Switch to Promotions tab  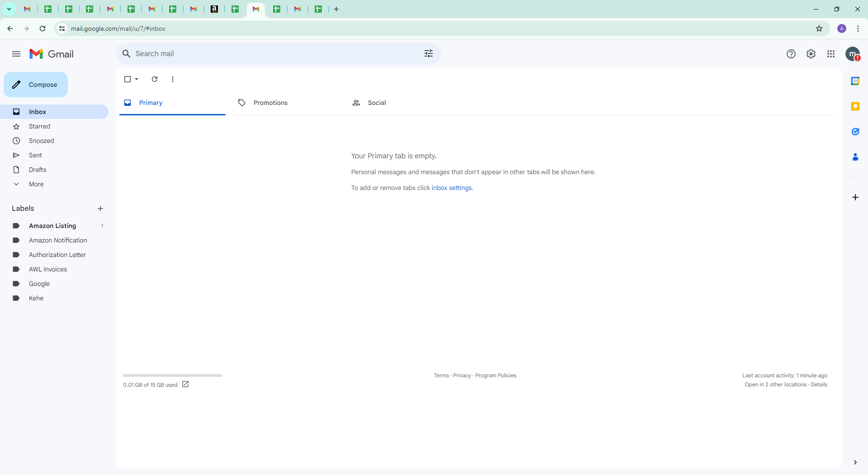(x=287, y=103)
